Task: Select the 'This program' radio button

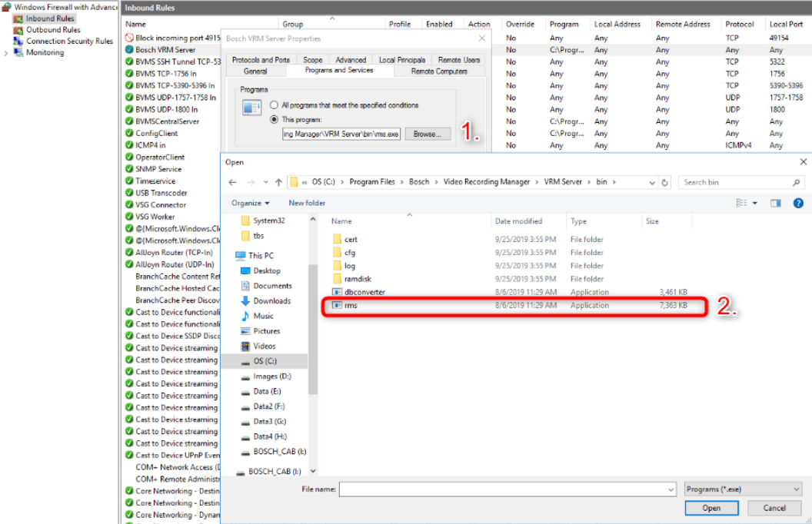Action: 274,120
